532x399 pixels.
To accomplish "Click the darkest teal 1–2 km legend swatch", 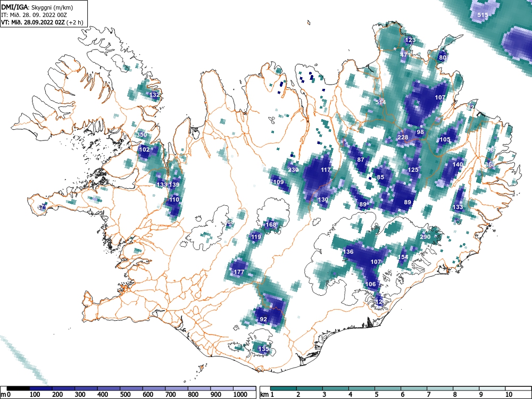I will pyautogui.click(x=284, y=388).
